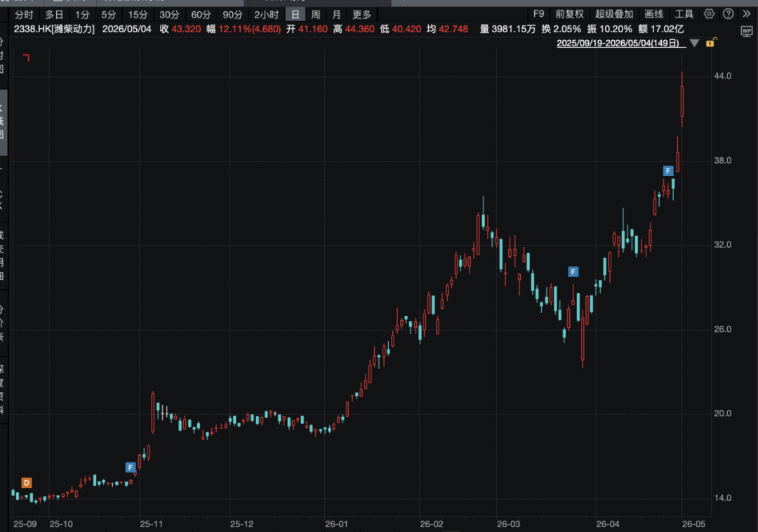Switch to 分时 intraday view
The height and width of the screenshot is (532, 758).
click(x=24, y=15)
